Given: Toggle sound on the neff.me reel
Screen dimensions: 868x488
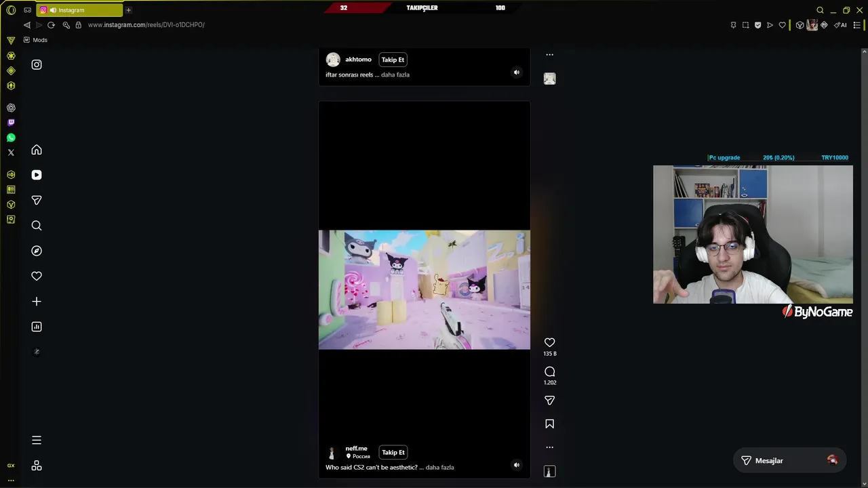Looking at the screenshot, I should (x=517, y=465).
